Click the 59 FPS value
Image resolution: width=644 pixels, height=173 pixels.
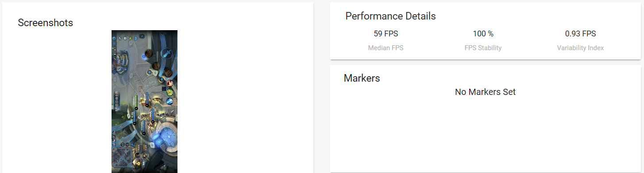(x=386, y=34)
